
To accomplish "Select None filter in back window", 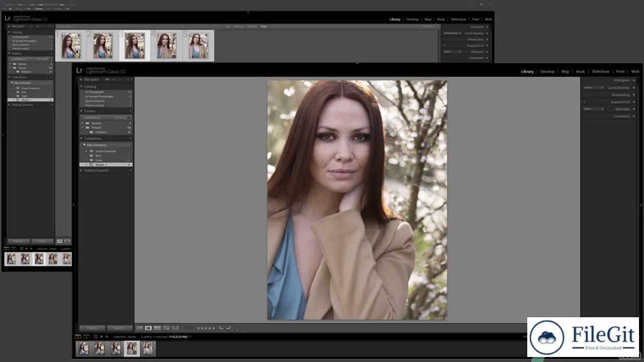I will pos(264,26).
